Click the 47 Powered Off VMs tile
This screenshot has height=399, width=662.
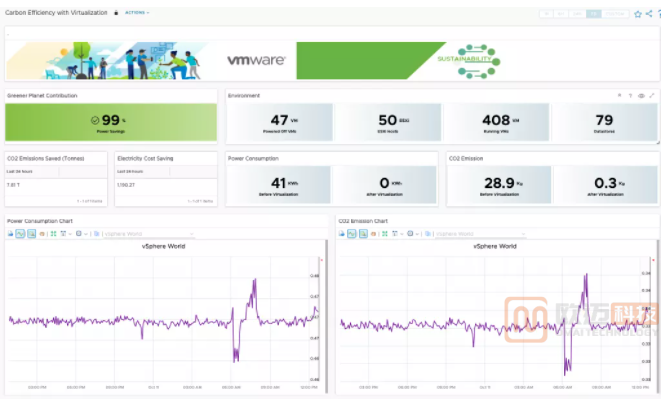click(280, 122)
